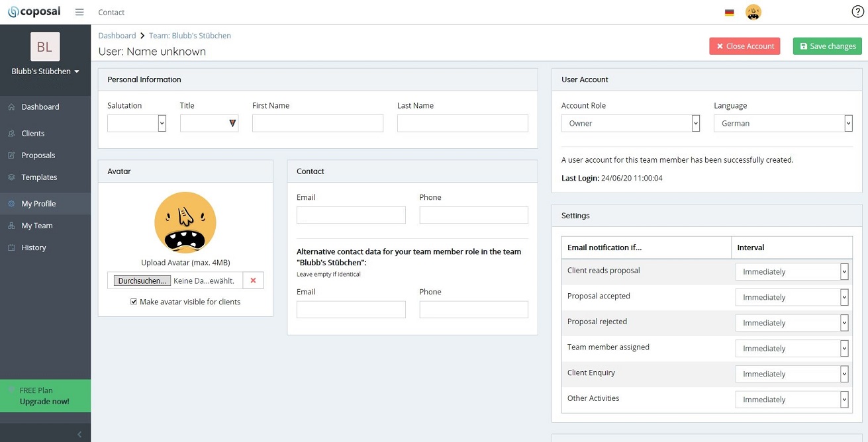Go to My Team in sidebar
Screen dimensions: 868x442
pos(37,226)
